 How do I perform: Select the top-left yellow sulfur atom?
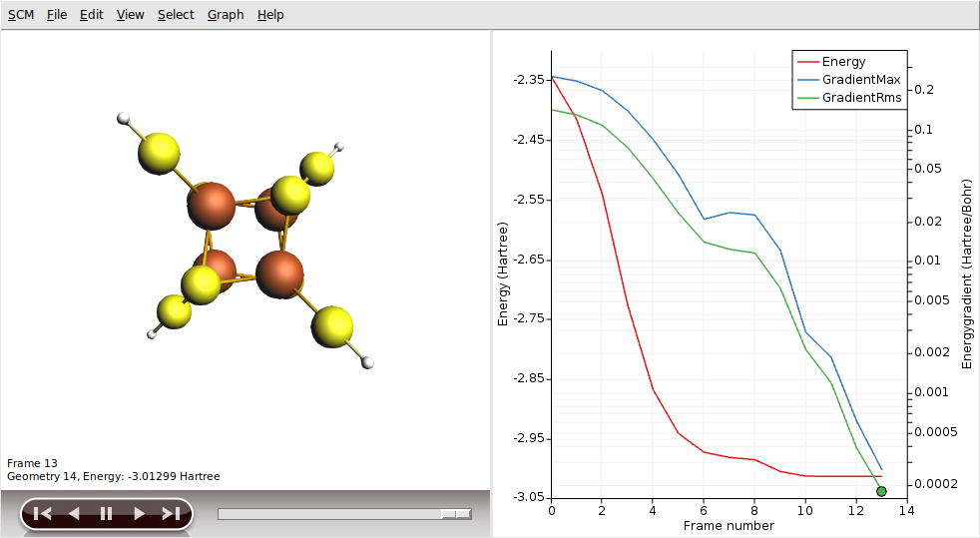pos(159,154)
